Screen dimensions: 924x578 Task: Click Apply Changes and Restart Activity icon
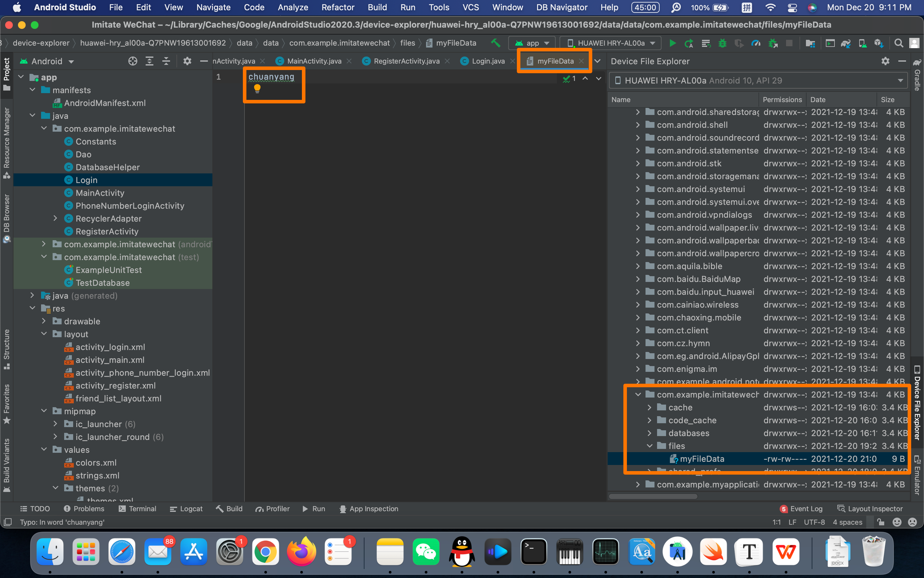pyautogui.click(x=689, y=43)
